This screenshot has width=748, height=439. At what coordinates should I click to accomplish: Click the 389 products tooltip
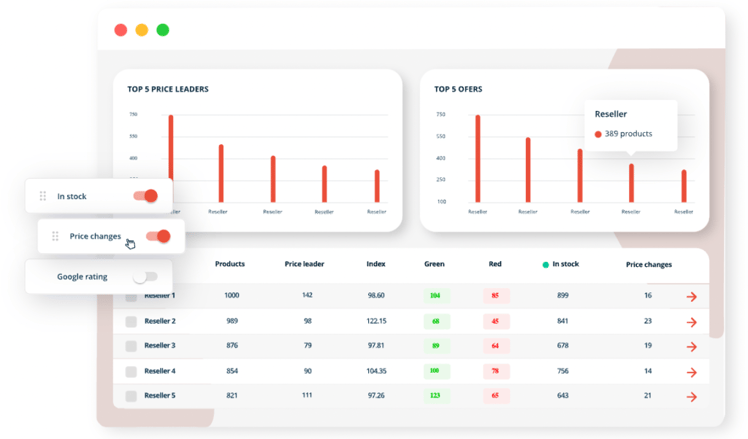click(x=631, y=125)
